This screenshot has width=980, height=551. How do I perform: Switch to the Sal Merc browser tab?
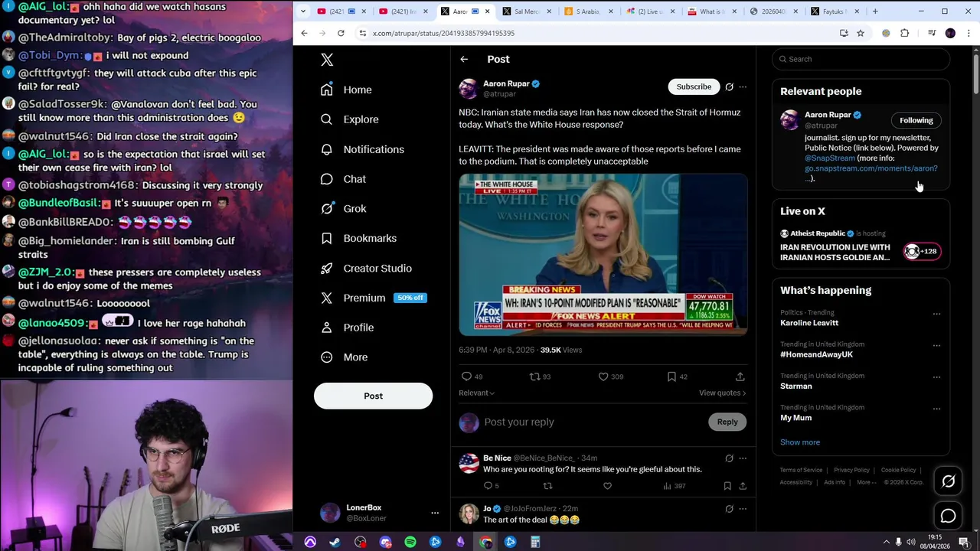[x=527, y=11]
